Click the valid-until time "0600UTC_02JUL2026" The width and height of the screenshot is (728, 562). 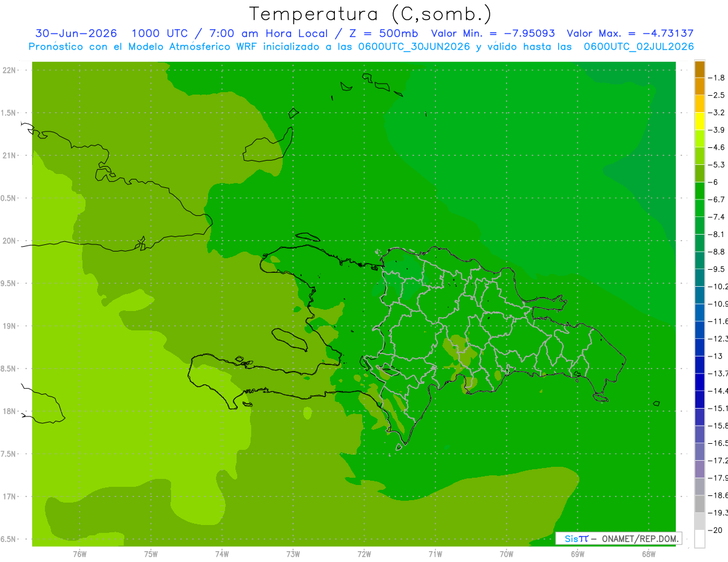[639, 46]
